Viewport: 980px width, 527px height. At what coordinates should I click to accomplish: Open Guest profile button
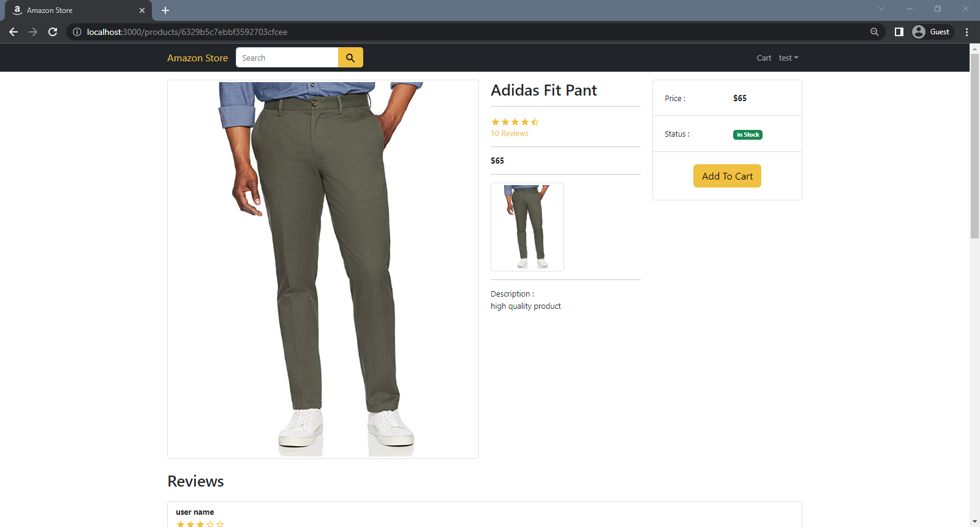(932, 32)
